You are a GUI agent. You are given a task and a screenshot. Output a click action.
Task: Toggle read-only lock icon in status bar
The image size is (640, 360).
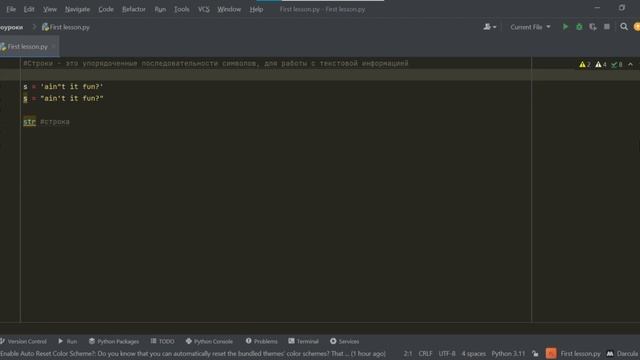pyautogui.click(x=535, y=353)
